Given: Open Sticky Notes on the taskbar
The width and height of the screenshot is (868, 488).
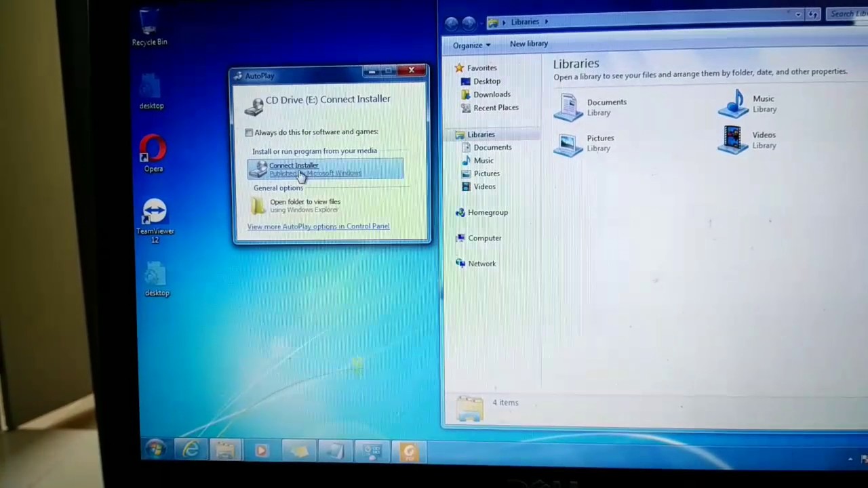Looking at the screenshot, I should click(298, 451).
